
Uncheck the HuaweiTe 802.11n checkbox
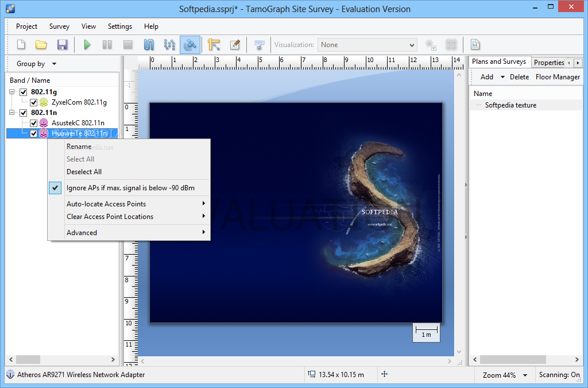coord(34,133)
